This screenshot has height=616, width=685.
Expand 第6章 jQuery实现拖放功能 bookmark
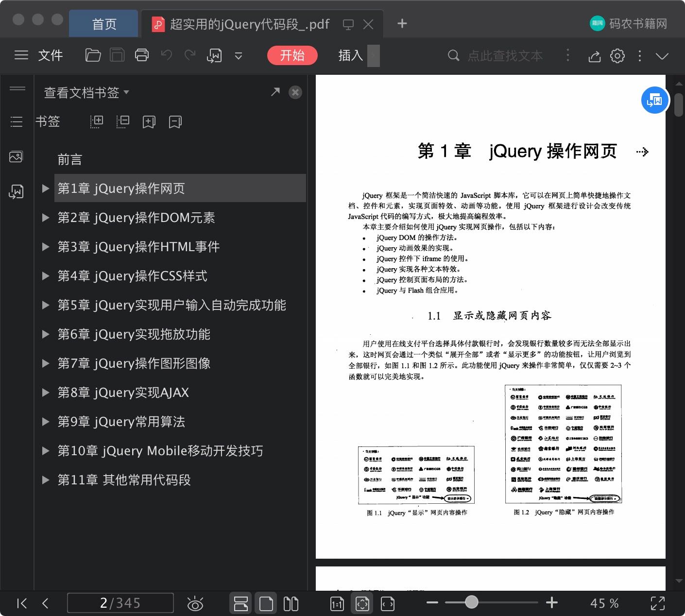pyautogui.click(x=46, y=334)
